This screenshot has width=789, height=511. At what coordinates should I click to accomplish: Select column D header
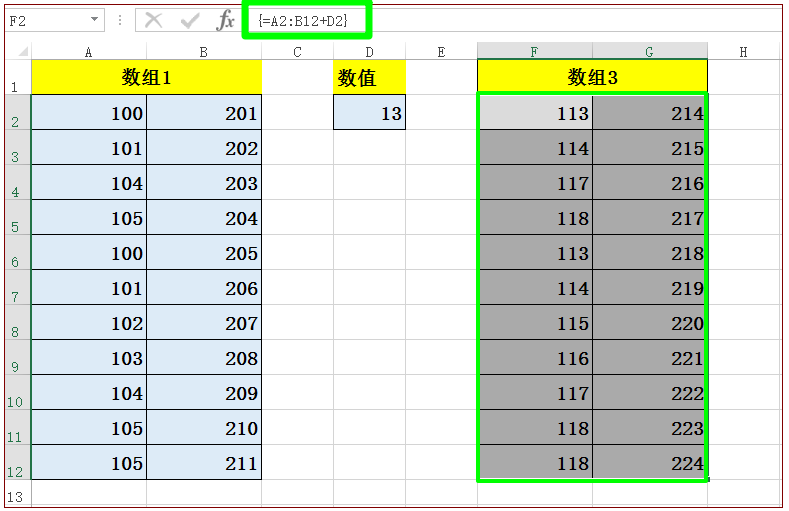click(369, 52)
